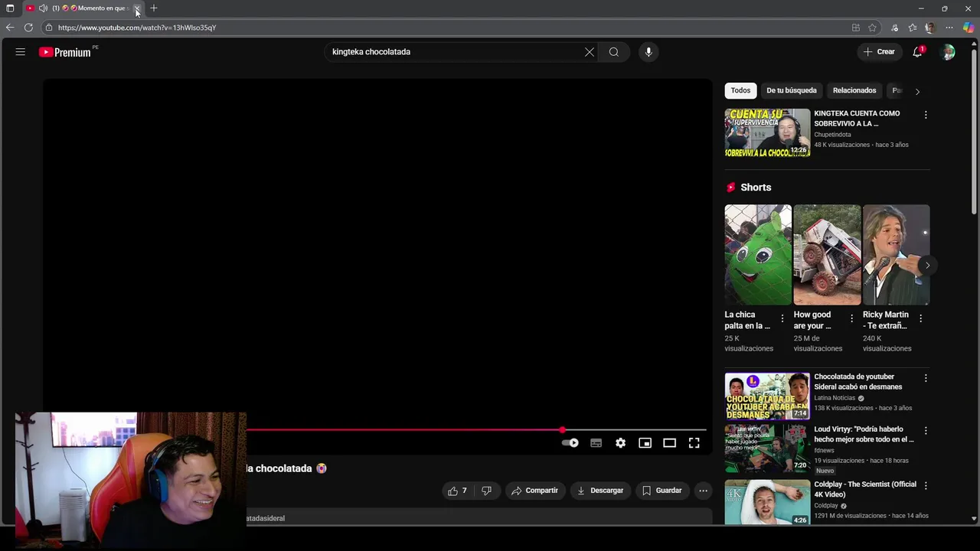Select the Relacionados chip

854,90
